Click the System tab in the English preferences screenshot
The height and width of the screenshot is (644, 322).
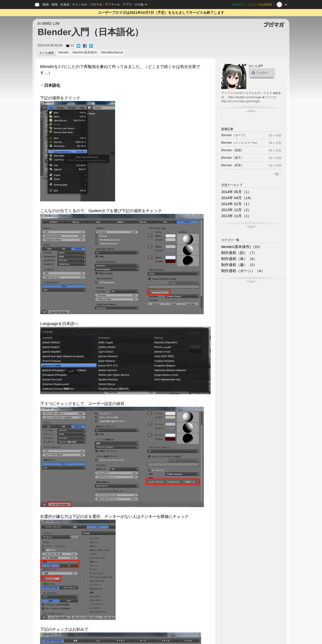[188, 222]
